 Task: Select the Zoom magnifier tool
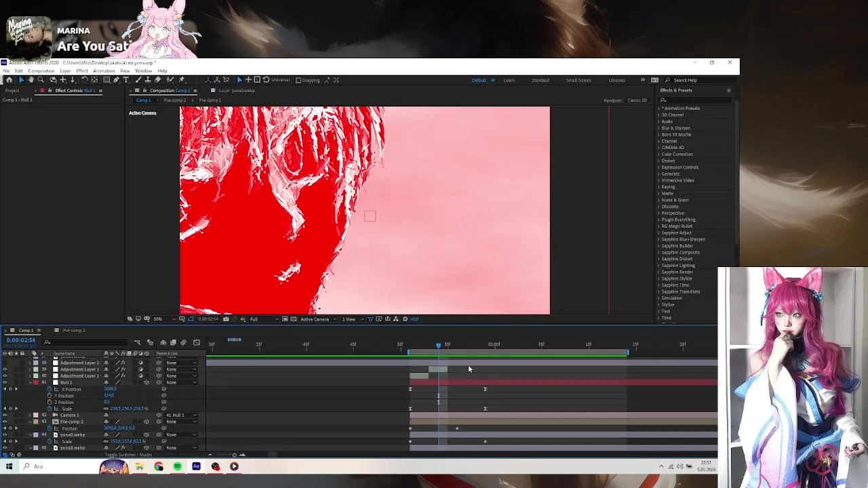click(40, 80)
